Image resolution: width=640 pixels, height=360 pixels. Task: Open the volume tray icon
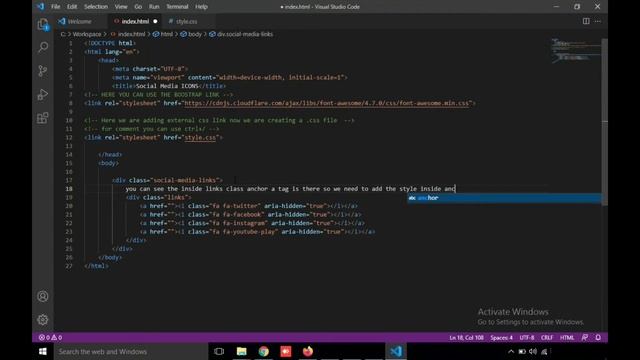point(533,351)
